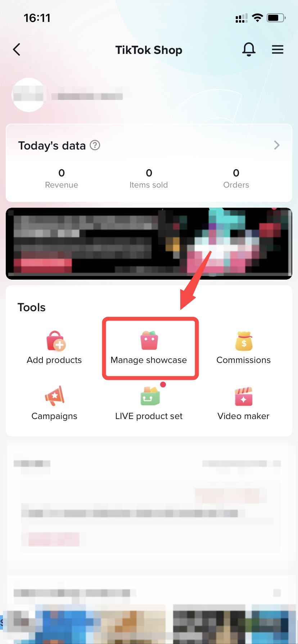The height and width of the screenshot is (644, 298).
Task: Go back using the left arrow
Action: (17, 50)
